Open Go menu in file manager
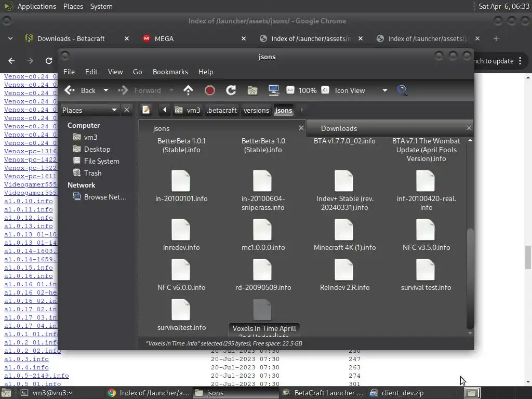The width and height of the screenshot is (532, 399). pos(137,72)
